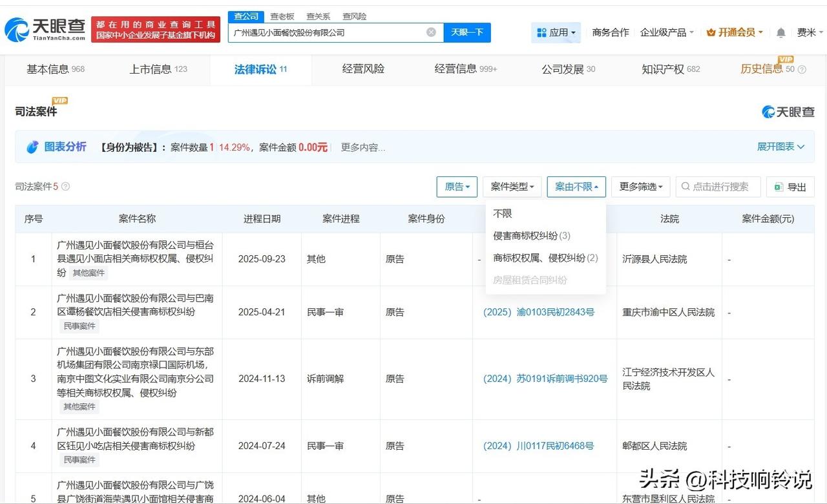Open case number (2024)川0117民初6468号
This screenshot has width=827, height=504.
538,446
